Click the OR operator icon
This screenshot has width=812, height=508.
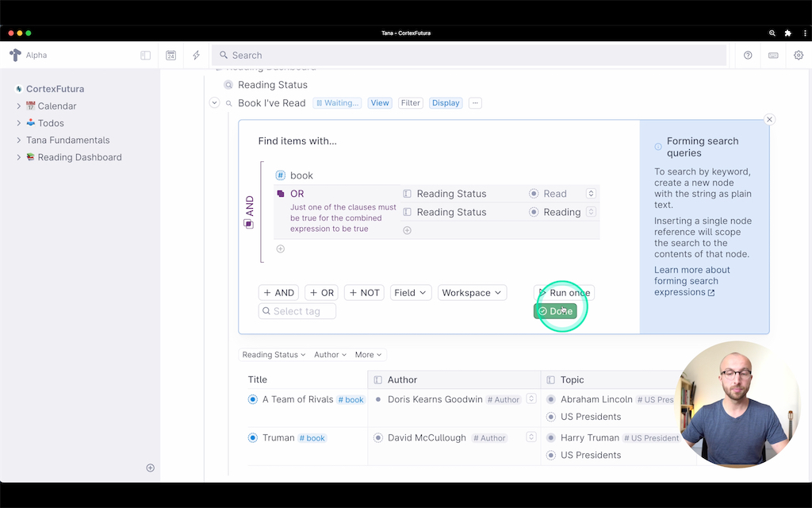click(281, 194)
